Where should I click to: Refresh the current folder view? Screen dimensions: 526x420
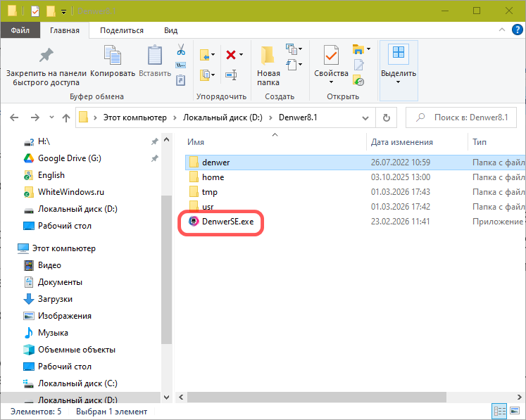[386, 117]
